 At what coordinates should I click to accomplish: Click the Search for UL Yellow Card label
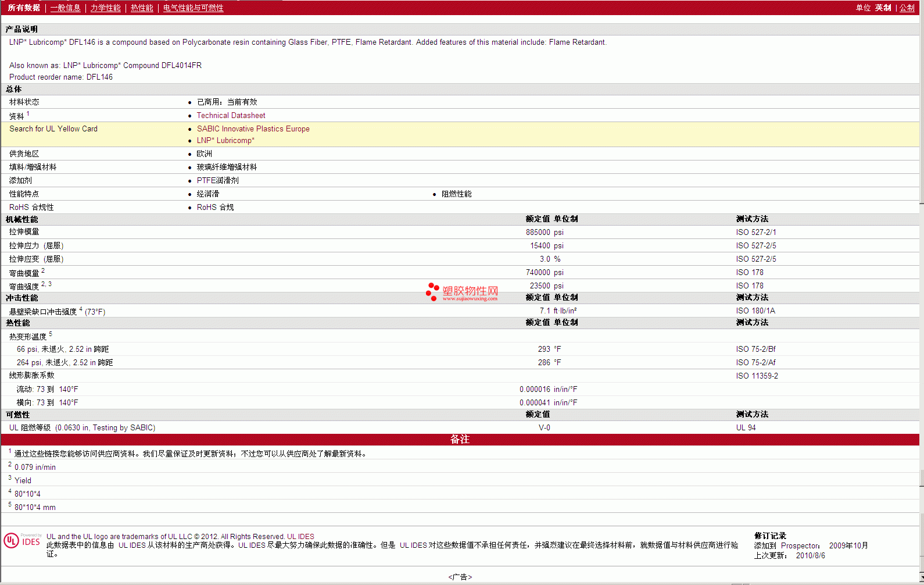coord(53,129)
